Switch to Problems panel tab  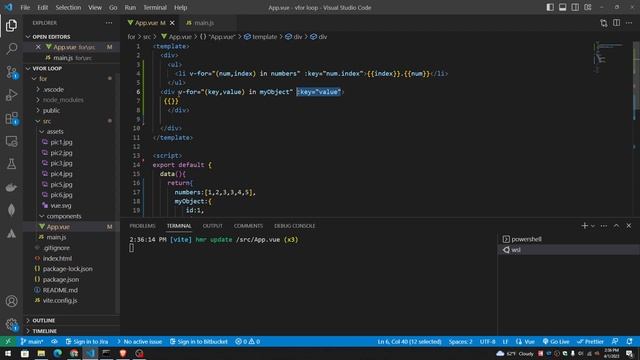coord(142,226)
